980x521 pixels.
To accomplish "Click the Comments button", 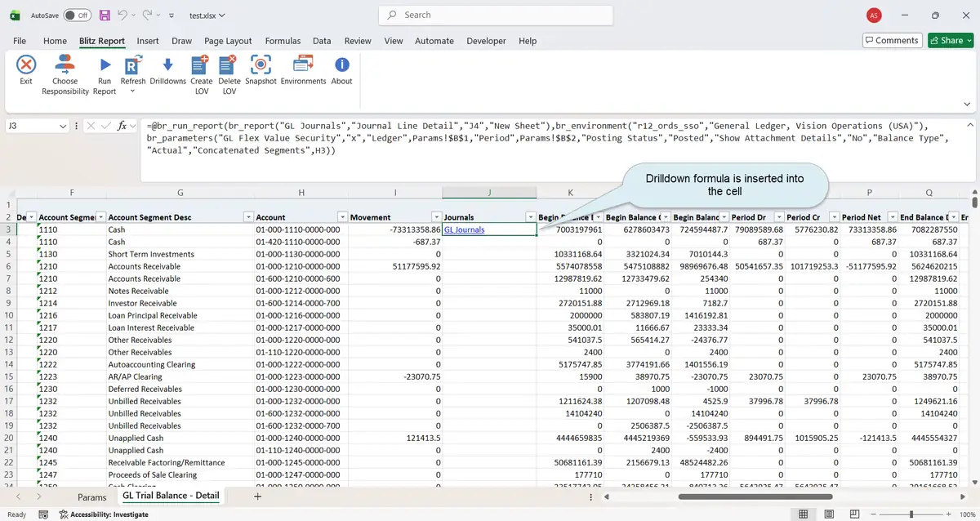I will pyautogui.click(x=892, y=40).
